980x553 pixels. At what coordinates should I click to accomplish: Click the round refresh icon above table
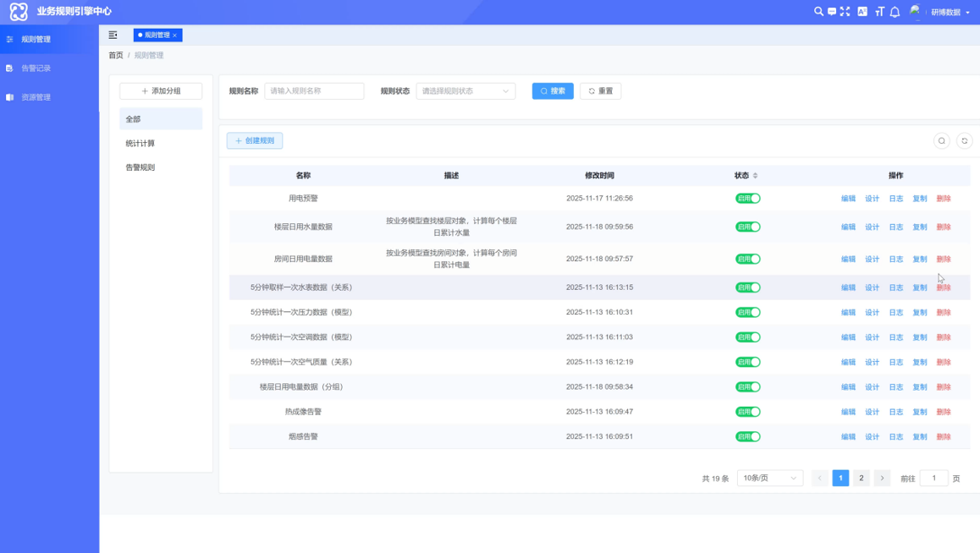pyautogui.click(x=964, y=141)
